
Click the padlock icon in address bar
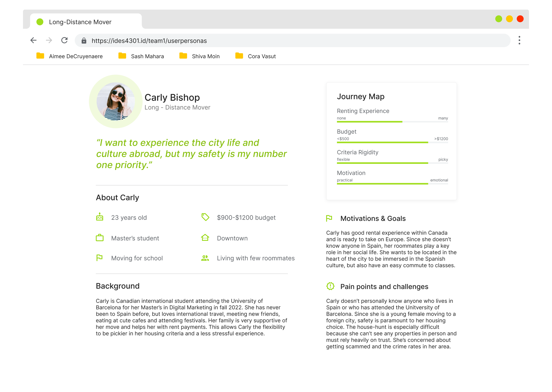point(84,41)
